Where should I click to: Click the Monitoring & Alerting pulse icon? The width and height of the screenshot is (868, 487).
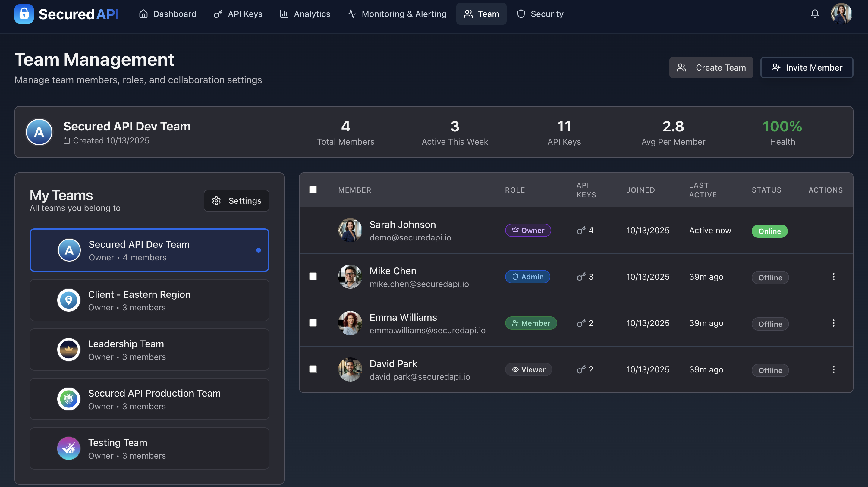[x=351, y=14]
